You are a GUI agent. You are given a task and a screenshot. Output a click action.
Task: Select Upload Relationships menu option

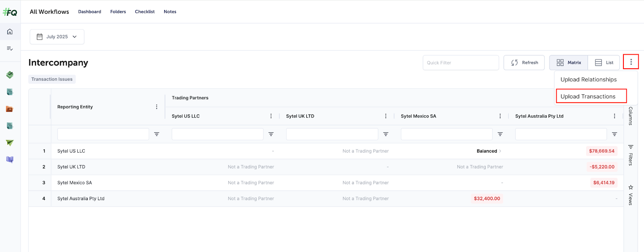coord(588,80)
